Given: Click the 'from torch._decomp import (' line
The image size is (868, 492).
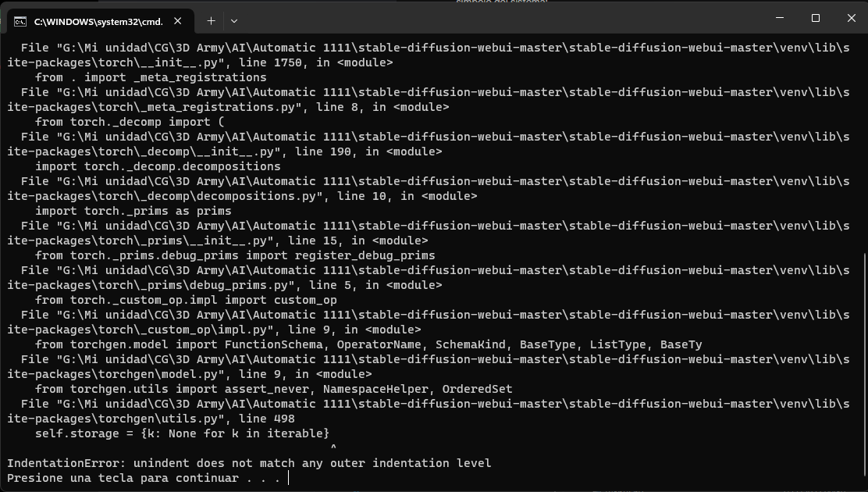Looking at the screenshot, I should click(130, 122).
